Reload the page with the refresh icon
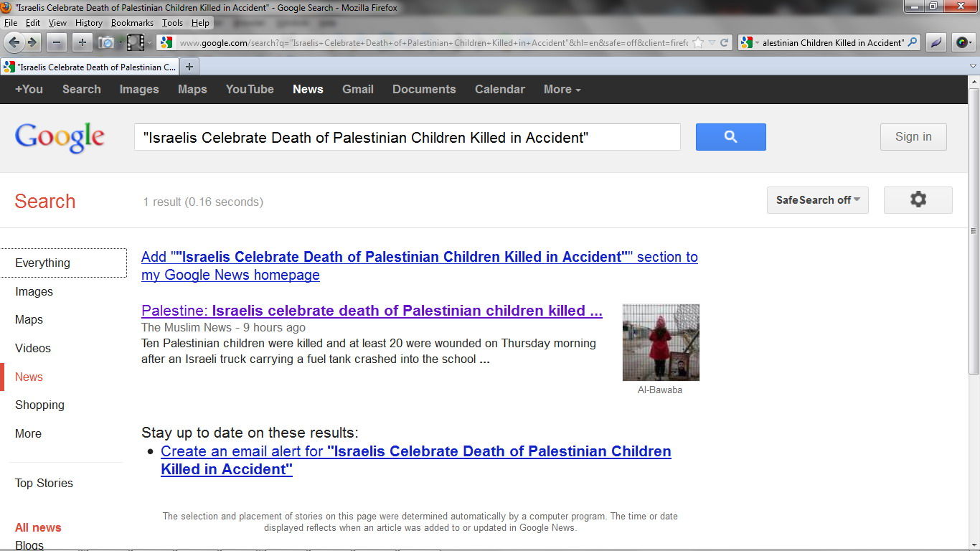 (725, 42)
